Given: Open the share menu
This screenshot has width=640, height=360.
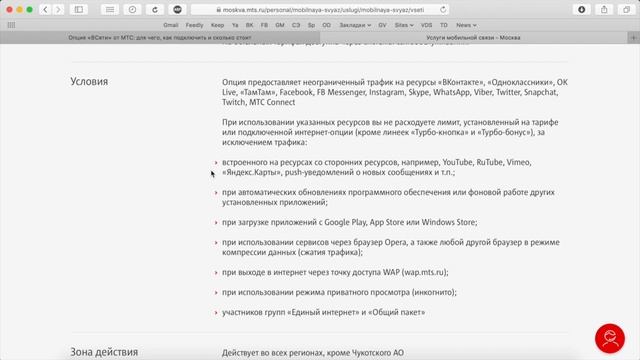Looking at the screenshot, I should (604, 9).
